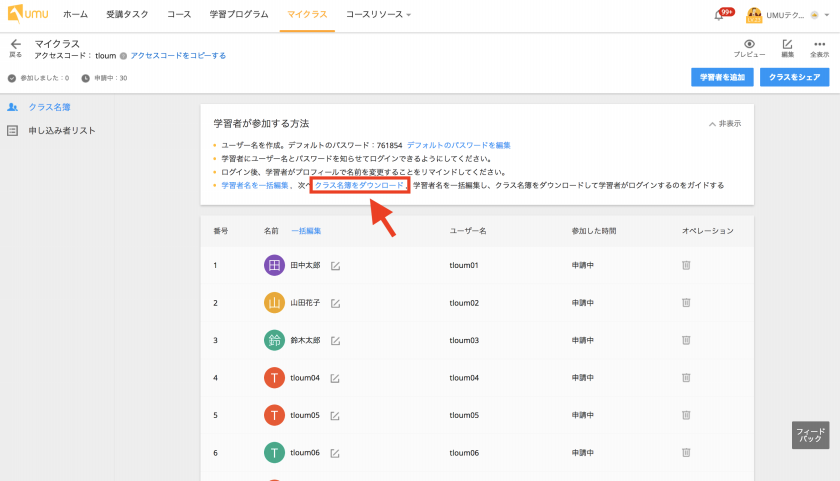
Task: Click 学習者を追加 button
Action: 722,77
